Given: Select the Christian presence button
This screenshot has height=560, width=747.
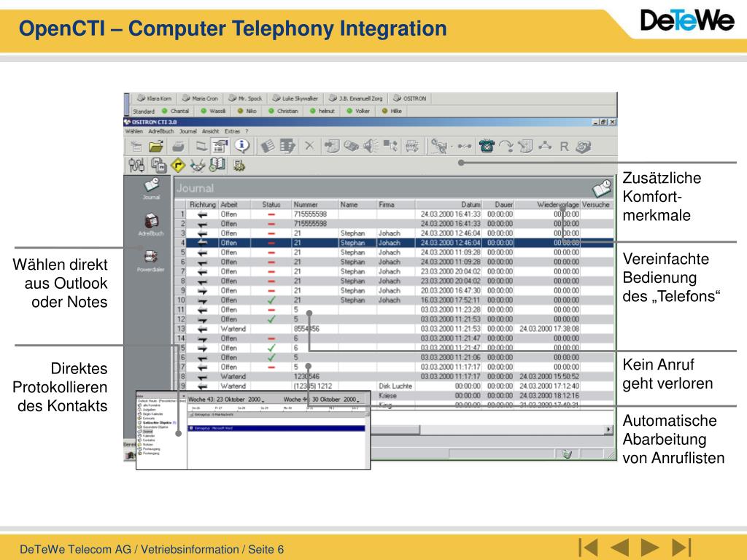Looking at the screenshot, I should pyautogui.click(x=284, y=111).
